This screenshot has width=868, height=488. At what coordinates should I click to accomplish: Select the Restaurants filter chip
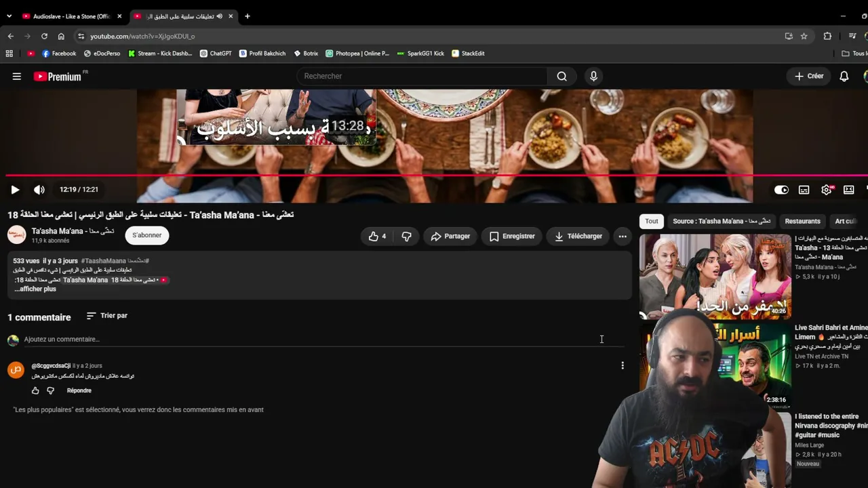[x=803, y=221]
